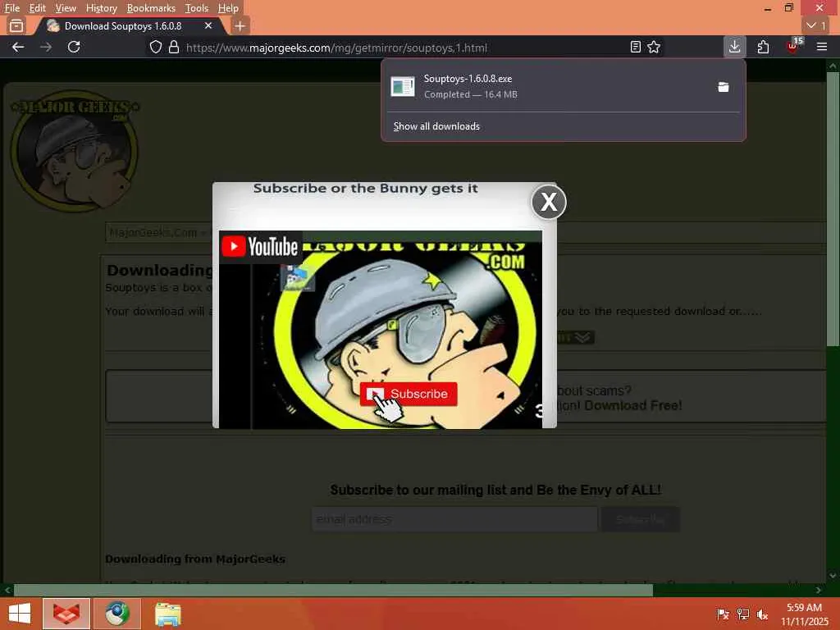840x630 pixels.
Task: Open the globe browser taskbar icon
Action: coord(117,614)
